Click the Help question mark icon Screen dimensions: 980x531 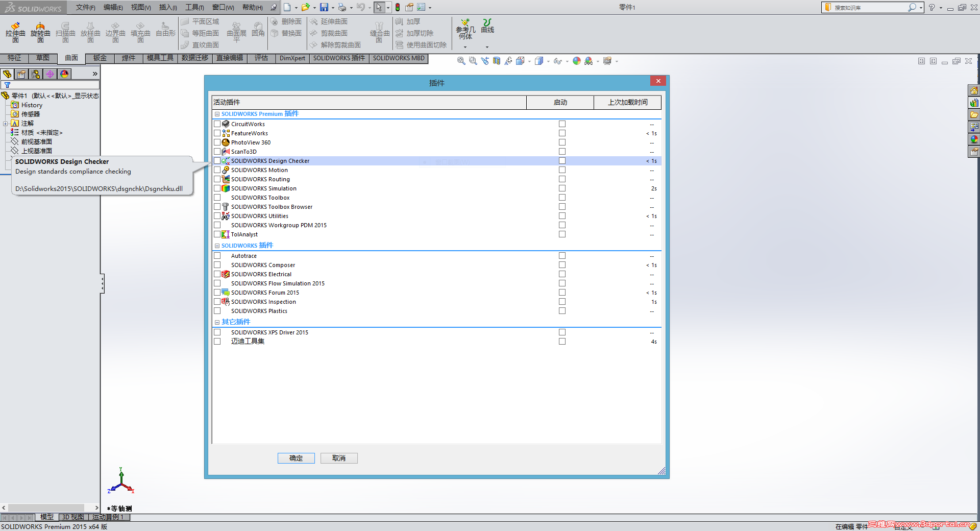tap(932, 7)
